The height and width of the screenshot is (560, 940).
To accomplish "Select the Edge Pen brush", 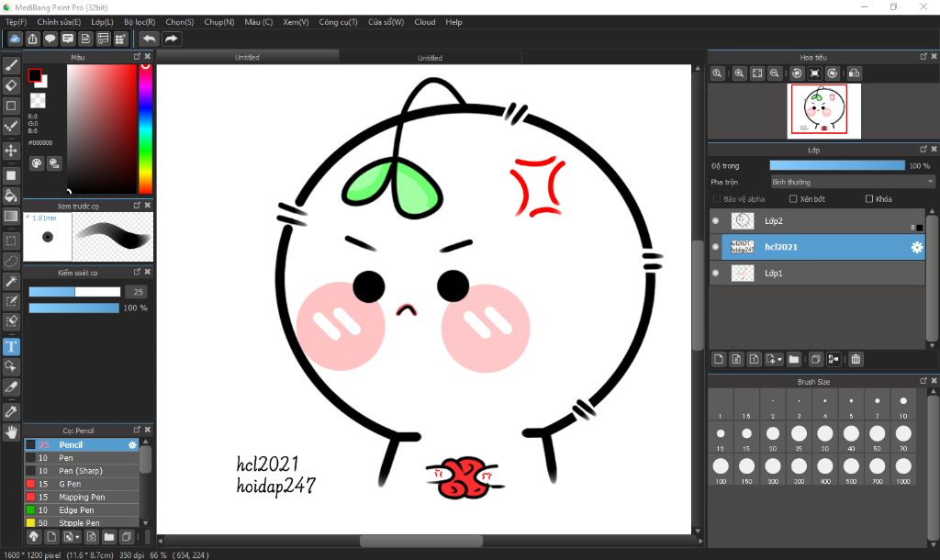I will click(x=82, y=510).
